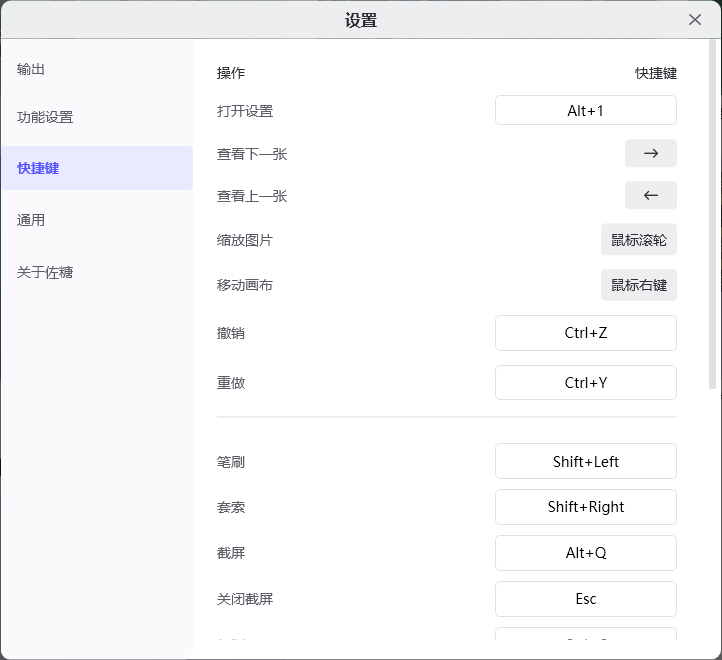The height and width of the screenshot is (660, 722).
Task: Edit the 套索 shortcut Shift+Right field
Action: (x=585, y=507)
